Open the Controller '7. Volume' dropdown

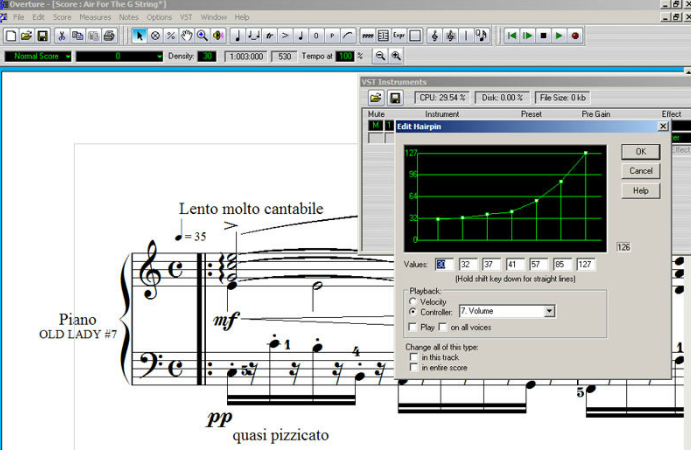click(x=549, y=312)
